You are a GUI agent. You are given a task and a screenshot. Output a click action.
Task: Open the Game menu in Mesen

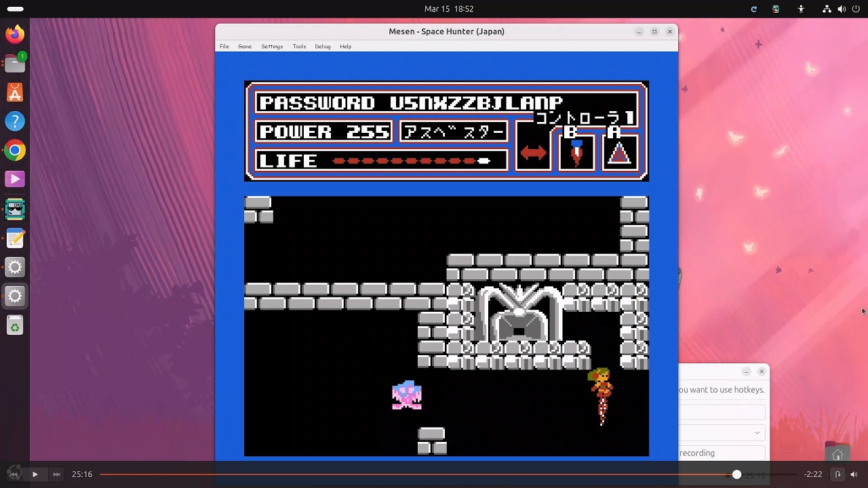pos(245,46)
